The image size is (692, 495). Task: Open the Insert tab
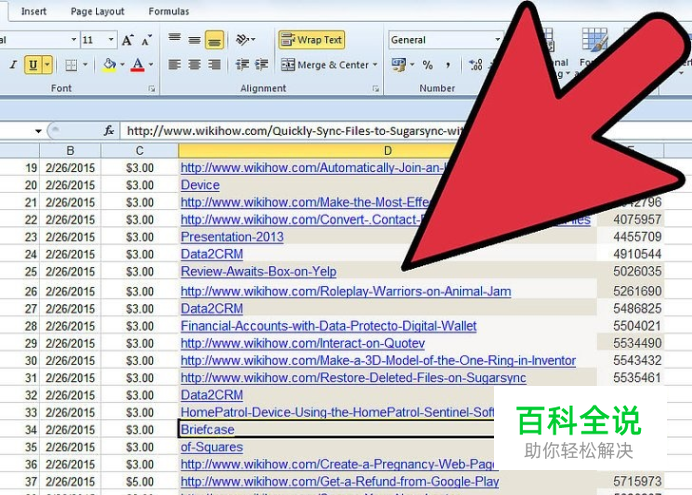[x=34, y=11]
